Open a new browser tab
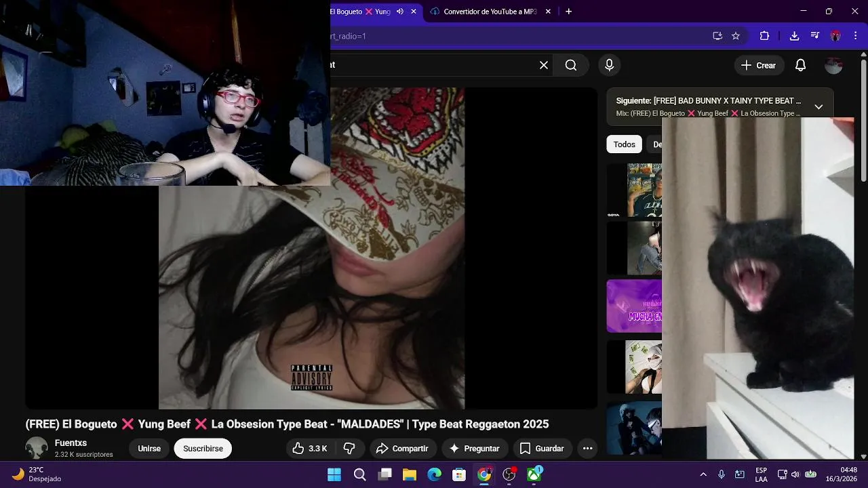 (x=568, y=12)
